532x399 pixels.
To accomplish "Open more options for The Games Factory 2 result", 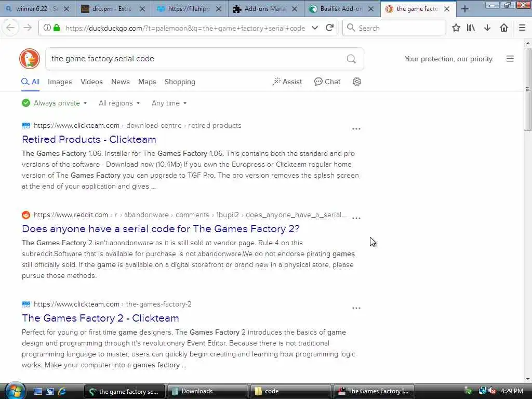I will click(x=356, y=308).
